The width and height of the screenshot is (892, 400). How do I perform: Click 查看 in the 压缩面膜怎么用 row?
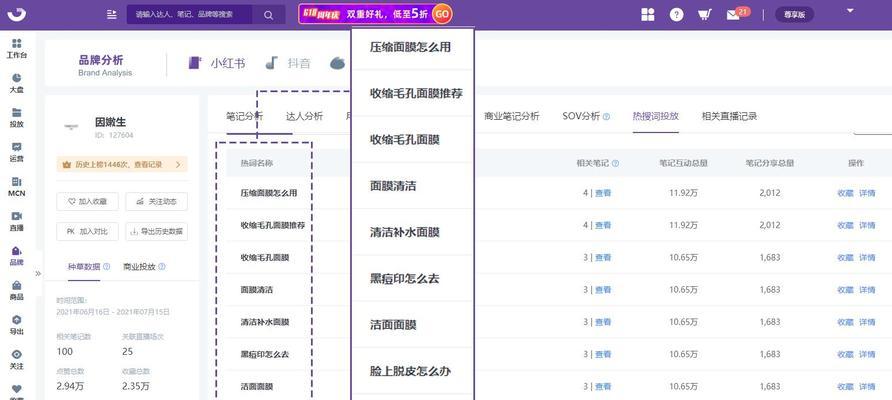[x=603, y=193]
